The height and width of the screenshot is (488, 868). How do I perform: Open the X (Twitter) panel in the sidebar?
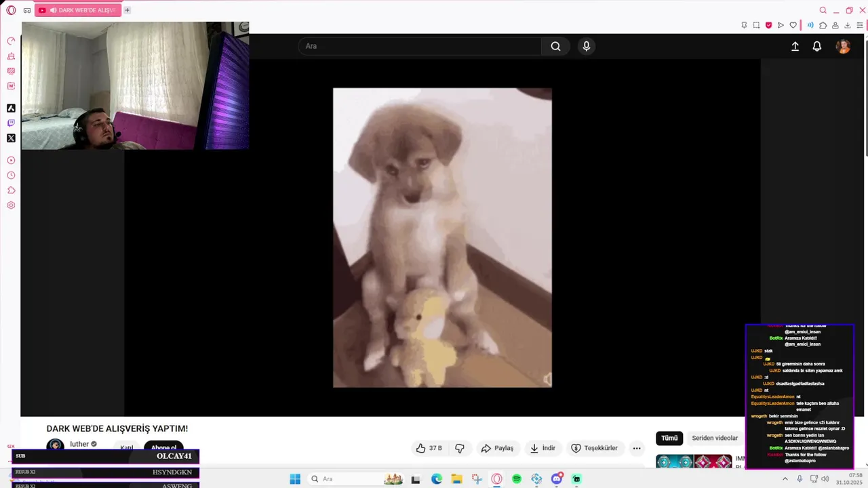(11, 138)
